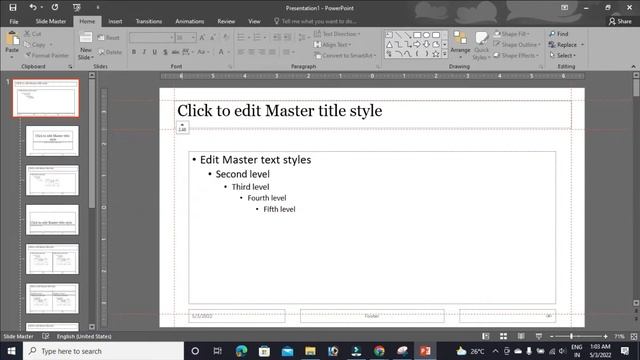Viewport: 640px width, 360px height.
Task: Switch to Slide Sorter view icon
Action: 503,336
